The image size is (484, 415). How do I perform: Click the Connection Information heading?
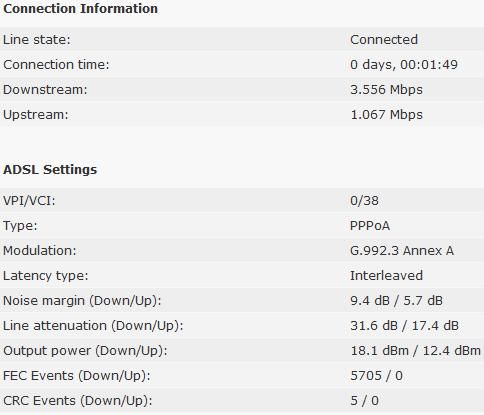(80, 9)
